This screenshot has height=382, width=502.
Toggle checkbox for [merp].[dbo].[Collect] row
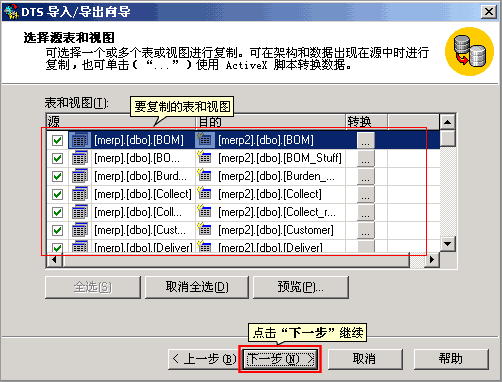pyautogui.click(x=57, y=194)
